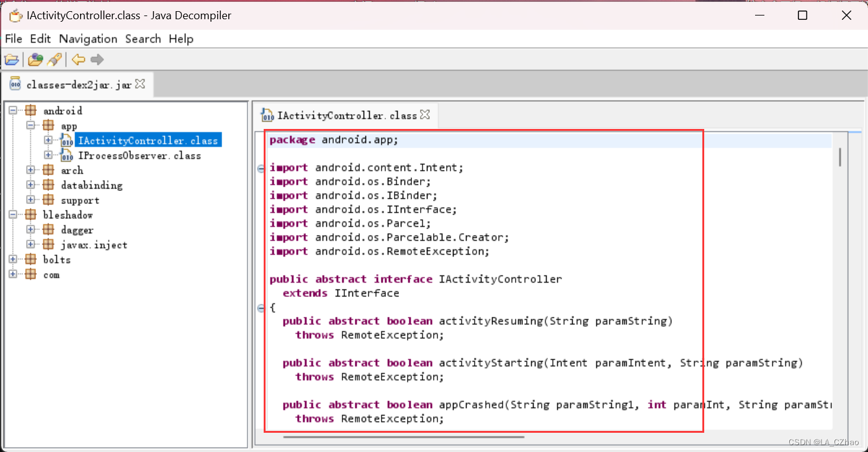Viewport: 868px width, 452px height.
Task: Click the class file icon on IActivityController tab
Action: pyautogui.click(x=268, y=115)
